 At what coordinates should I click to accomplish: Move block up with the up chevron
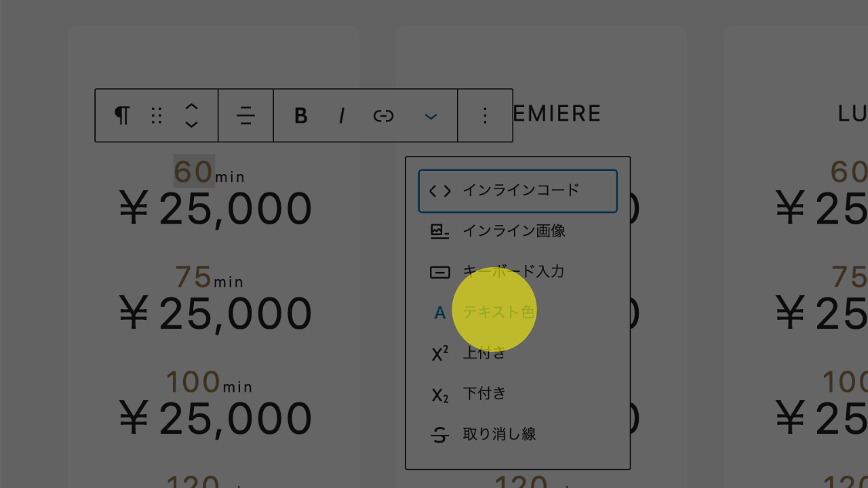(192, 107)
